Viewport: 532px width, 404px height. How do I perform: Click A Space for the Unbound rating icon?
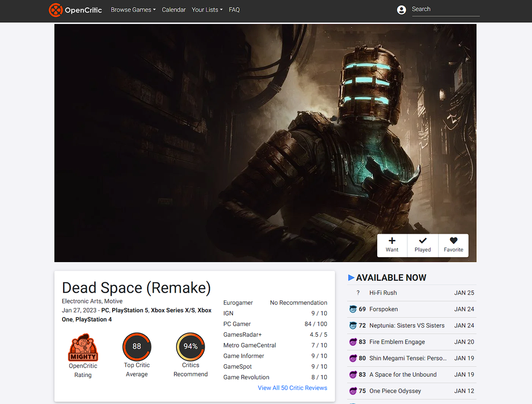353,375
